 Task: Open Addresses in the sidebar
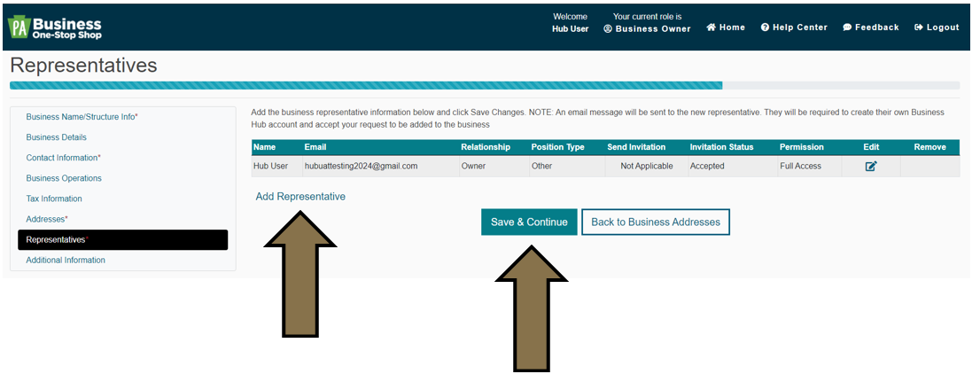[x=47, y=219]
